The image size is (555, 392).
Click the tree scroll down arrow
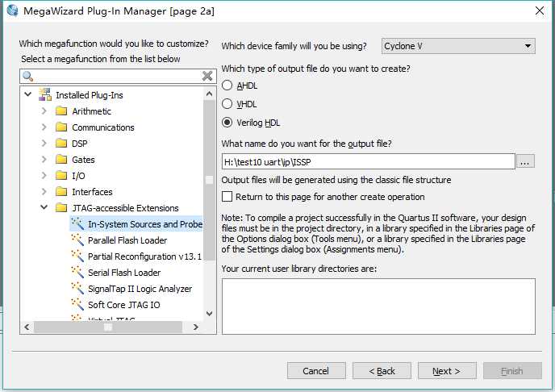coord(209,314)
